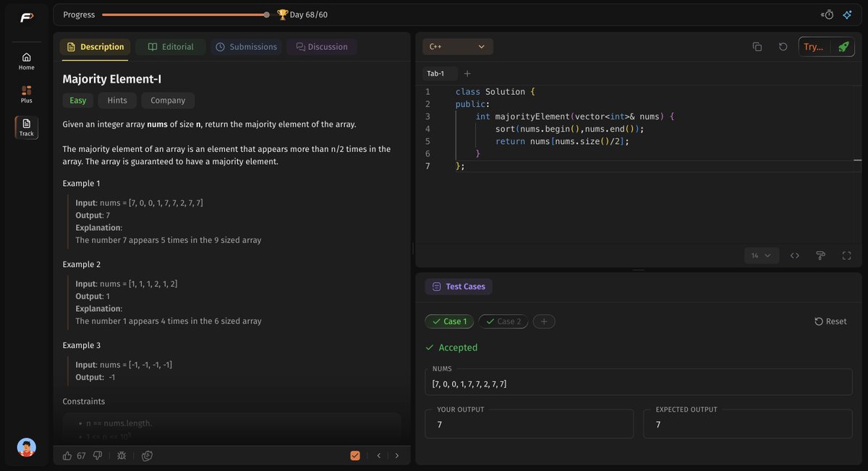
Task: Toggle the orange completed checkbox
Action: (x=355, y=456)
